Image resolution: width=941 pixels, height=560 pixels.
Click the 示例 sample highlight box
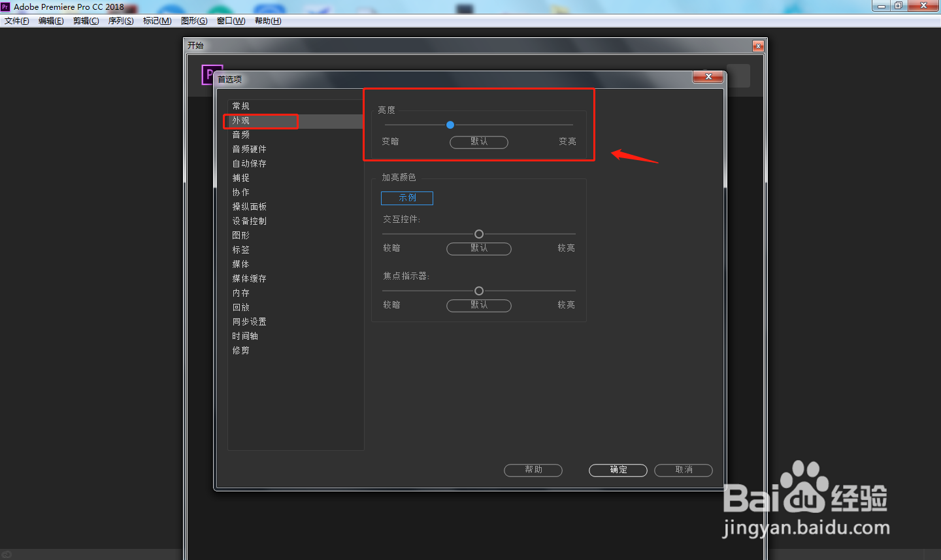[407, 198]
